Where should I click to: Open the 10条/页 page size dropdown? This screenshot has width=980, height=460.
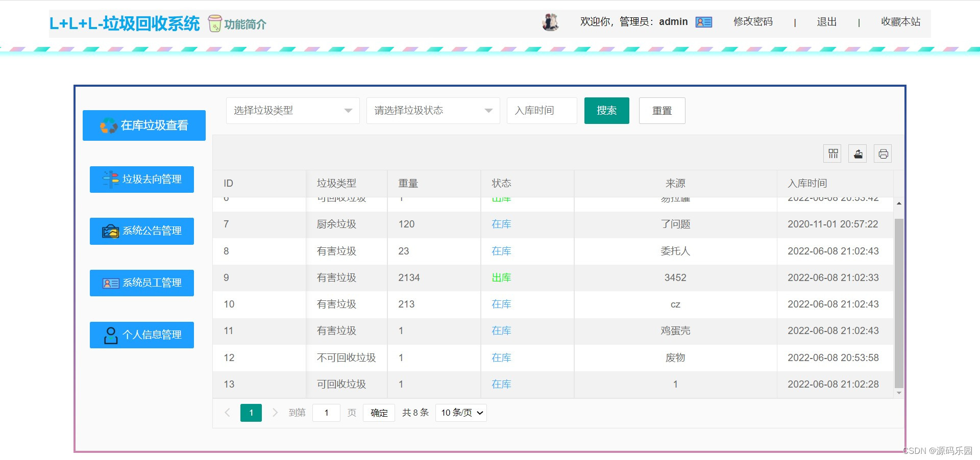pyautogui.click(x=460, y=413)
